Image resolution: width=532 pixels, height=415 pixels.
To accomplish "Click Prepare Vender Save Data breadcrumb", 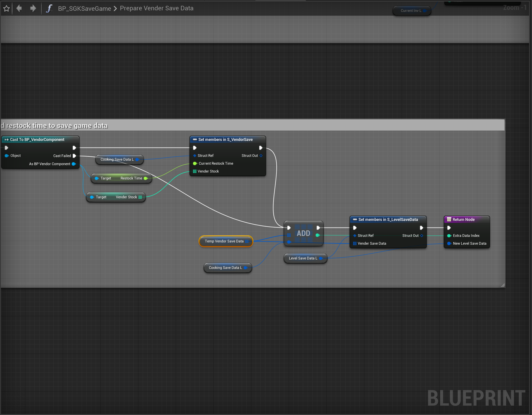I will point(156,8).
